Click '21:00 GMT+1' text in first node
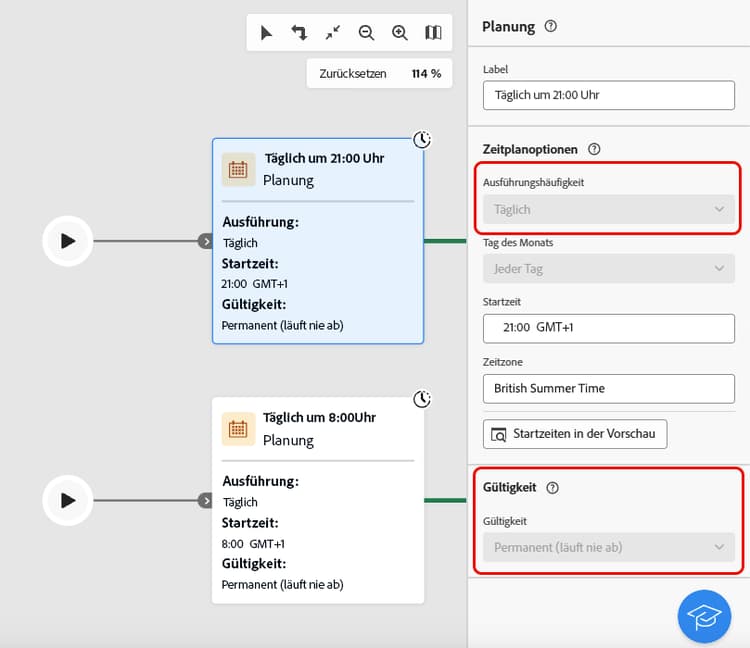This screenshot has width=750, height=648. tap(254, 284)
